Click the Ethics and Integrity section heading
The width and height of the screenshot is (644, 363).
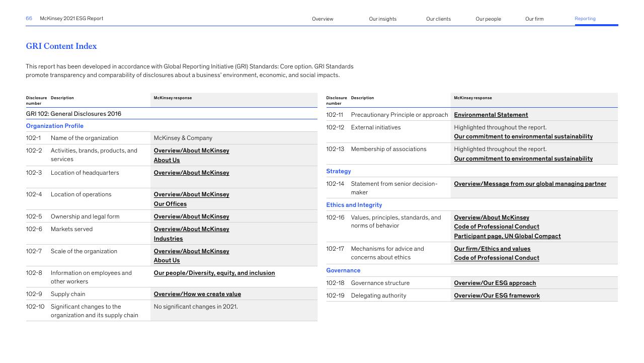click(354, 205)
